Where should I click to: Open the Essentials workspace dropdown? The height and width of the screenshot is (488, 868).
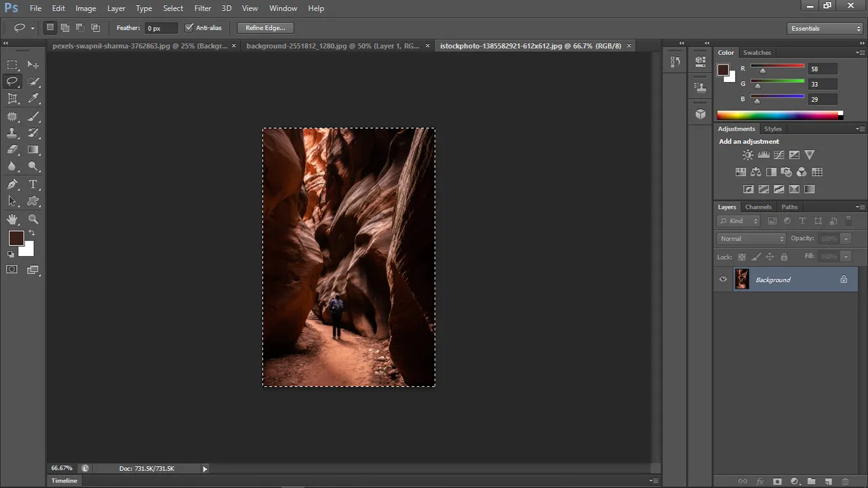[825, 28]
